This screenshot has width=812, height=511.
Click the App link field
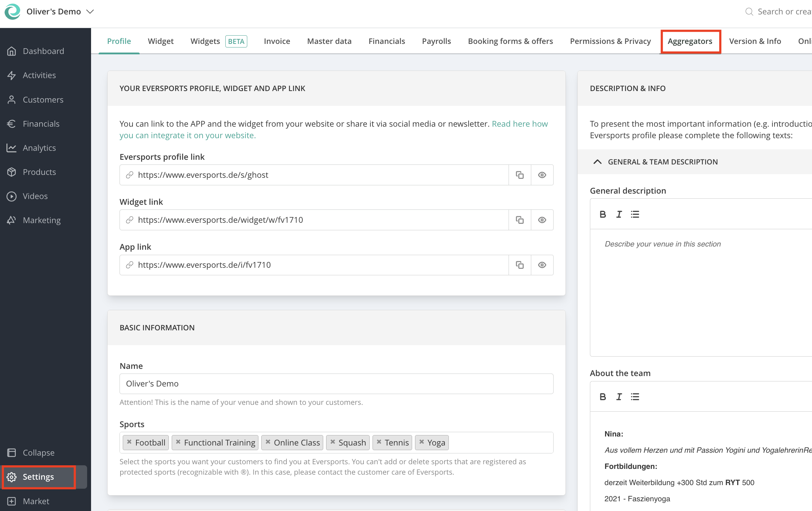coord(314,265)
